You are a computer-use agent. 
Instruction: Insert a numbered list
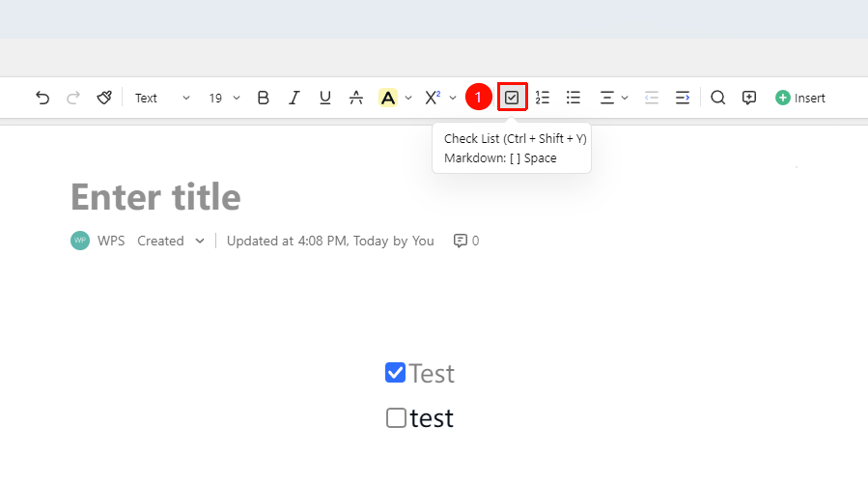click(543, 98)
